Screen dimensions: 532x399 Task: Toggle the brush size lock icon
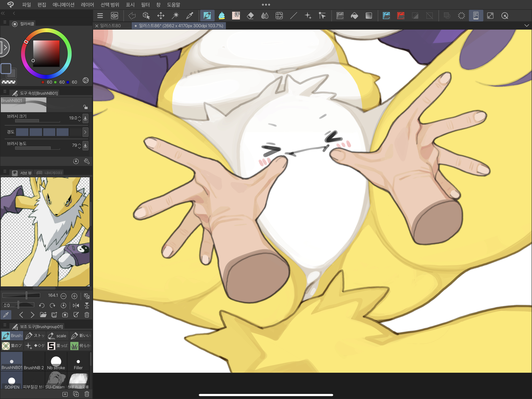(x=85, y=107)
